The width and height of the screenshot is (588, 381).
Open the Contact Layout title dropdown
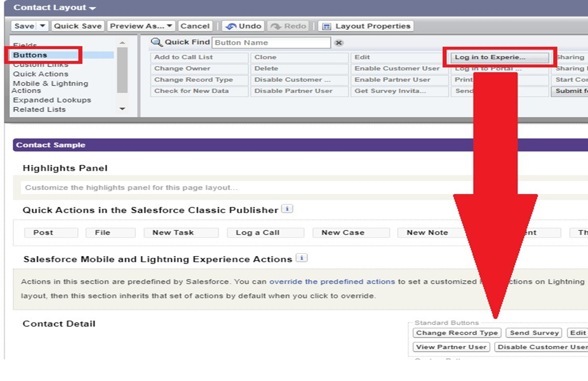[92, 9]
